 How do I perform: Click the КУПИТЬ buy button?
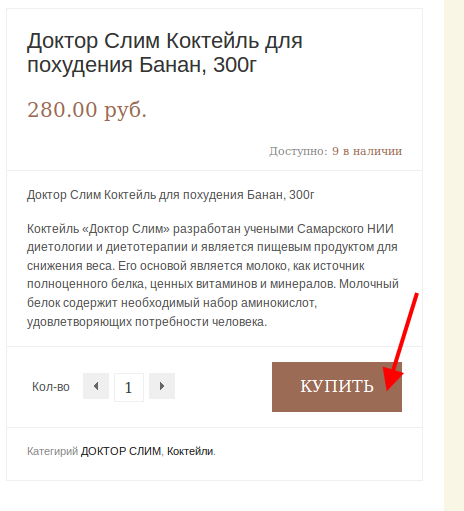tap(337, 387)
